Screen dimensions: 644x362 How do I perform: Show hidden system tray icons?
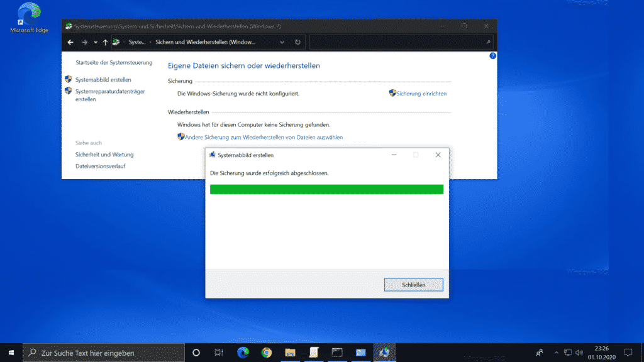557,353
